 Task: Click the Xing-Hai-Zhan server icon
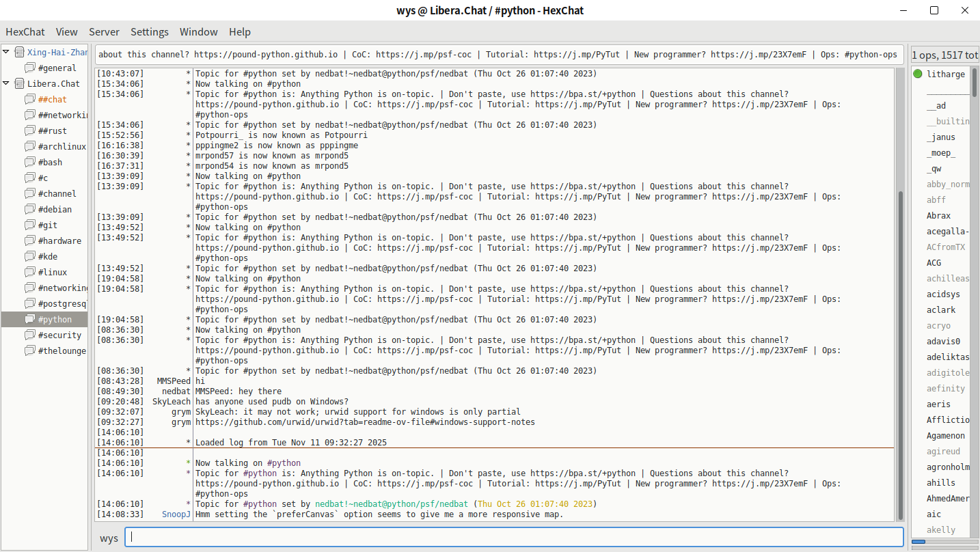pos(19,52)
